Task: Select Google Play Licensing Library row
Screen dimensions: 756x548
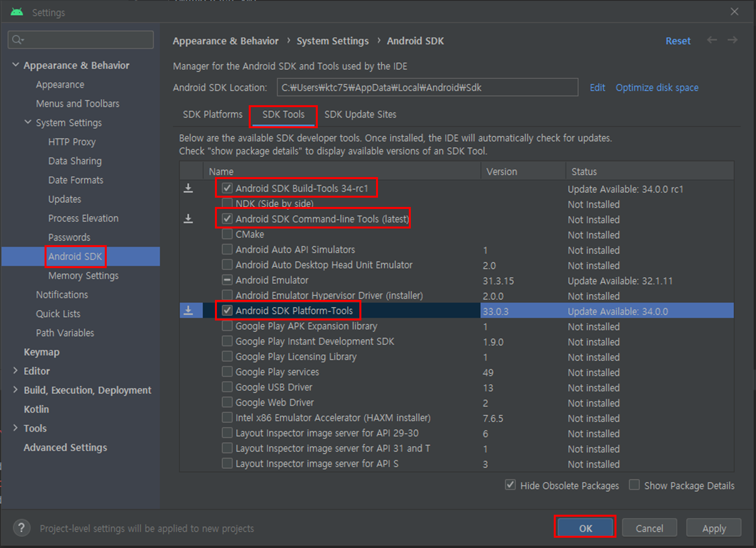Action: [x=456, y=356]
